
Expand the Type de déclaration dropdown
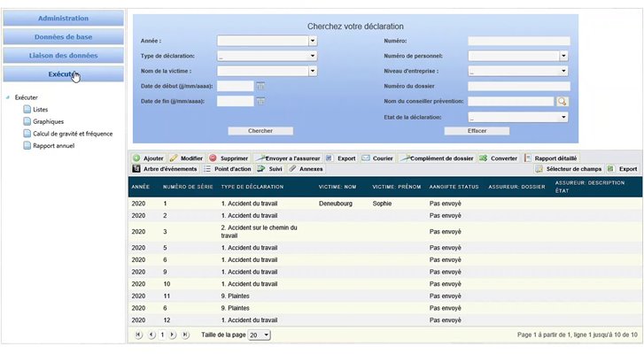click(312, 56)
